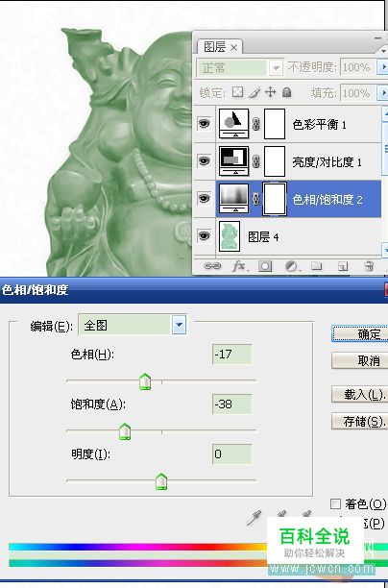Click the 色相 slider handle
The image size is (388, 588).
point(145,381)
